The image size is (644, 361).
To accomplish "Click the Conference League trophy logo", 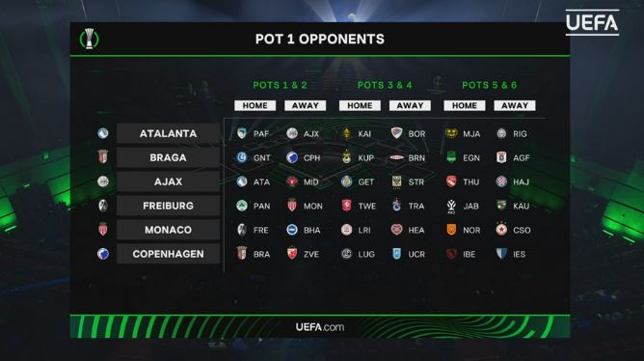I will [89, 39].
